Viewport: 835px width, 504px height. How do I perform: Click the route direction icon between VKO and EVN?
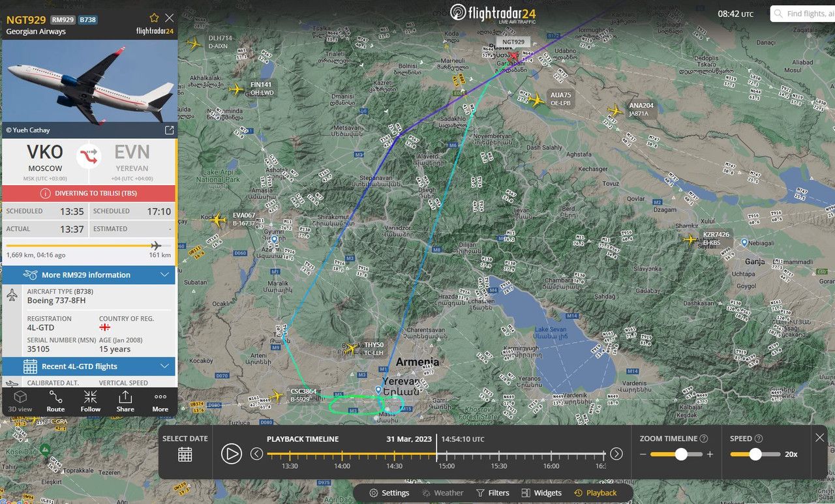(89, 156)
